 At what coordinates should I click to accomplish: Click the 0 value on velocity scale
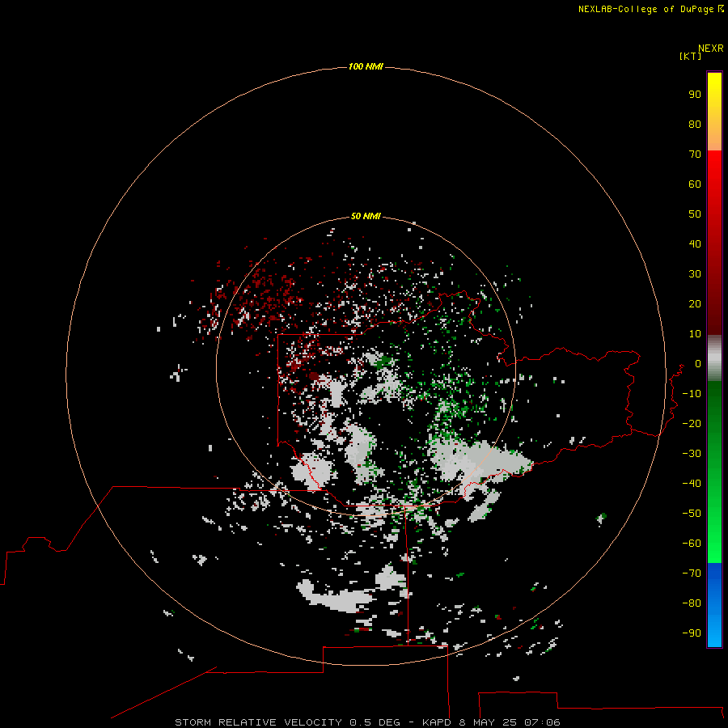[x=697, y=363]
